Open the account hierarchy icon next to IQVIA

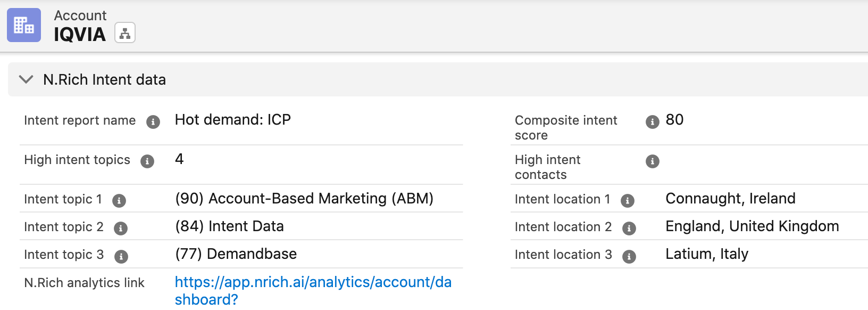(x=125, y=33)
